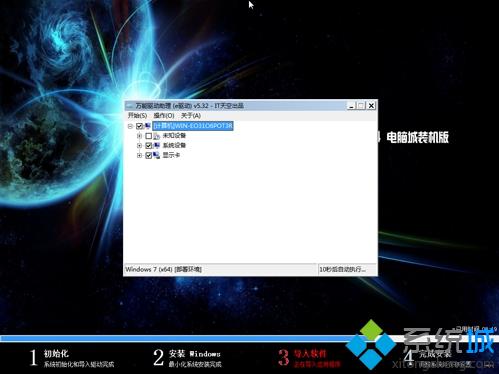Uncheck the 系统设备 checkbox
Screen dimensions: 499x374
pos(149,145)
